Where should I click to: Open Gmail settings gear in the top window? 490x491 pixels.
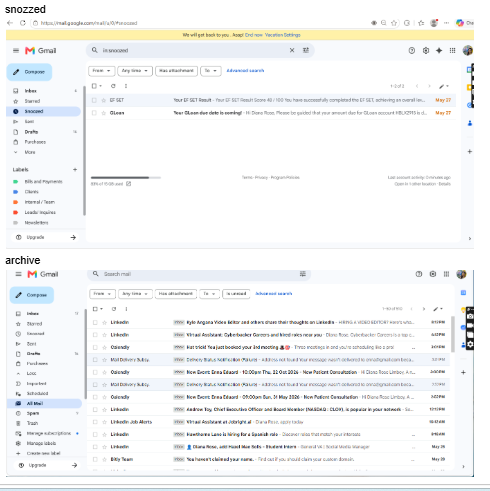426,51
